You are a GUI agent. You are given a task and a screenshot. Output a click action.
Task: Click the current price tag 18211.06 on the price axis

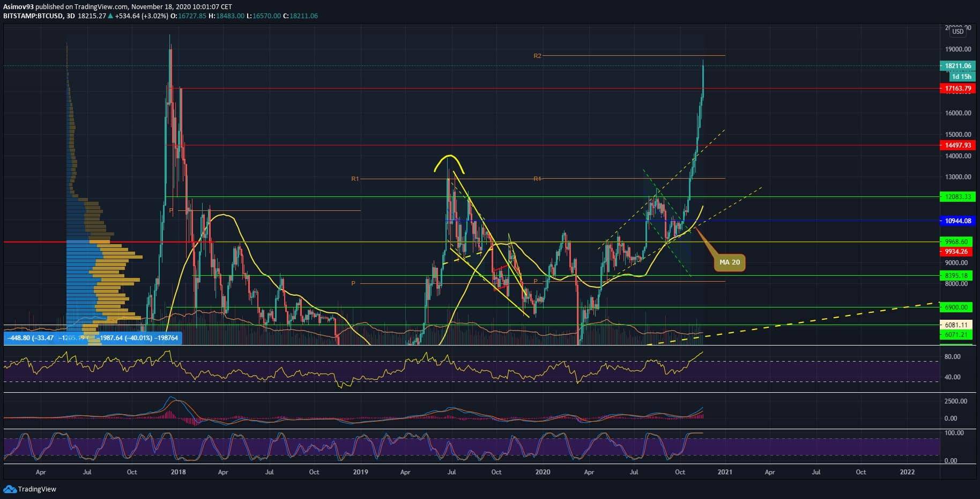[957, 66]
